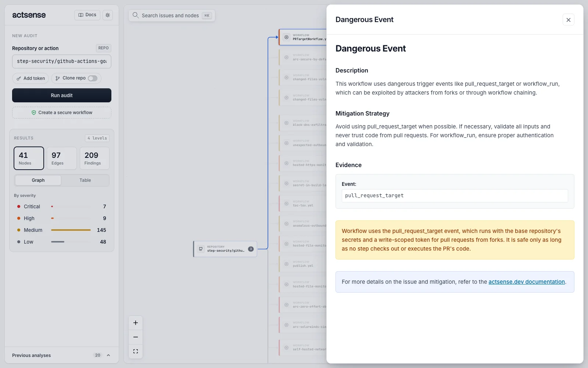This screenshot has width=588, height=368.
Task: Click the arc-secure-by-default workflow gear icon
Action: pyautogui.click(x=286, y=57)
